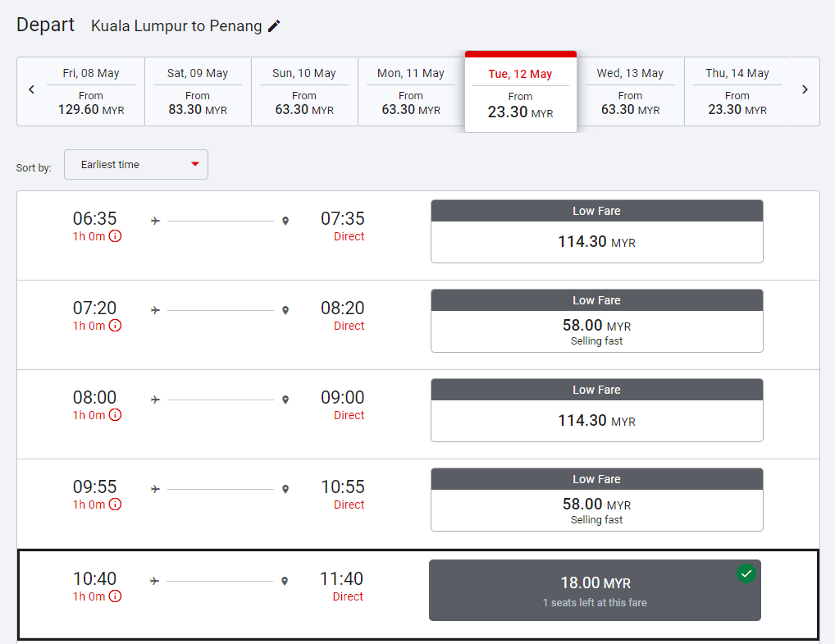Image resolution: width=835 pixels, height=644 pixels.
Task: Select the Wed, 13 May date tab
Action: (x=630, y=91)
